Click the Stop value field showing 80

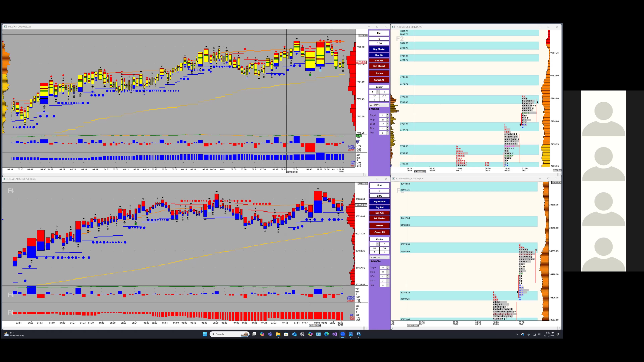[x=383, y=272]
